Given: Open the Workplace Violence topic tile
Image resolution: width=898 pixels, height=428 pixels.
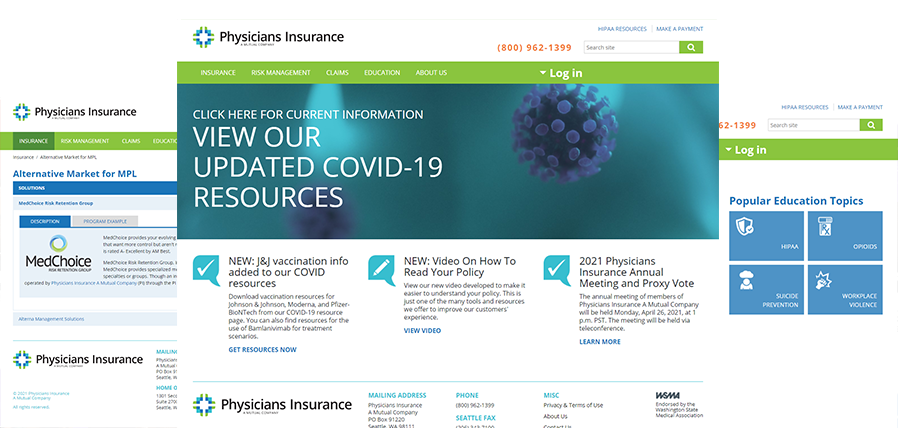Looking at the screenshot, I should [x=845, y=289].
